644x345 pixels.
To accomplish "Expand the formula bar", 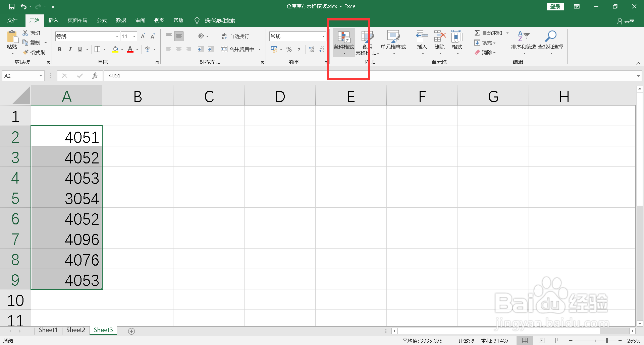I will pyautogui.click(x=638, y=76).
